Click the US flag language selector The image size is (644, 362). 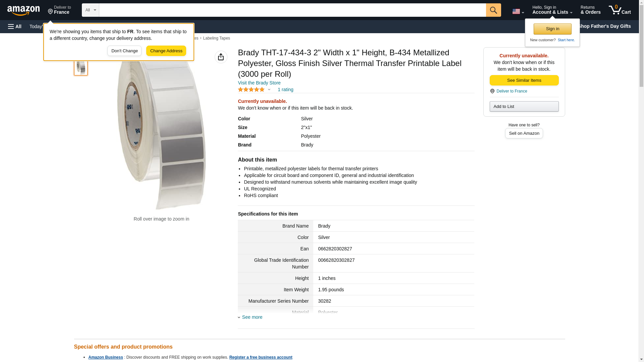coord(518,11)
